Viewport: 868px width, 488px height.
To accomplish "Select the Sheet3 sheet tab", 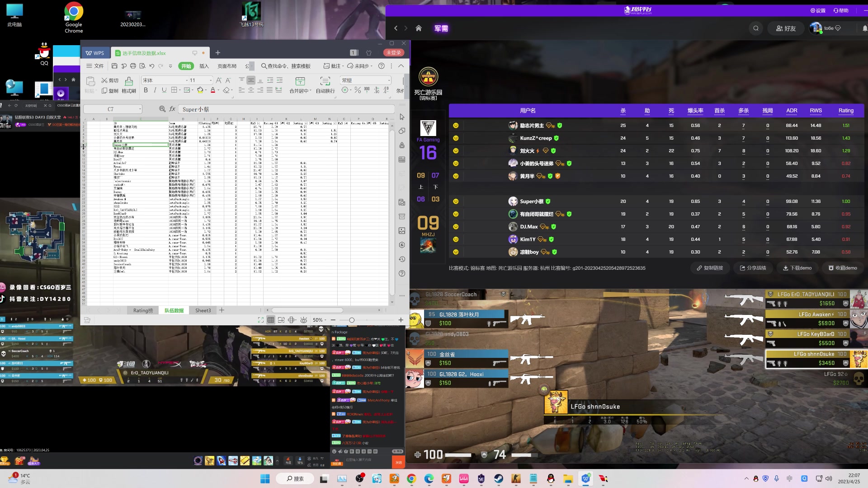I will click(x=203, y=310).
